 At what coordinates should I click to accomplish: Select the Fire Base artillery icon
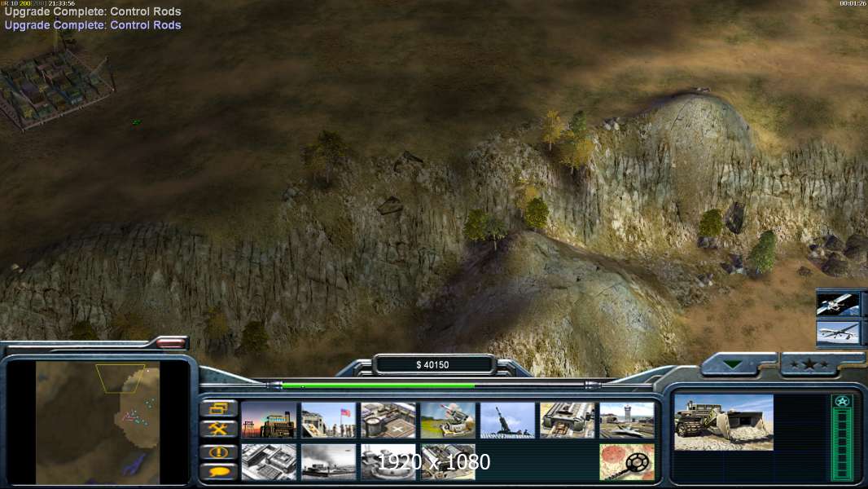coord(507,420)
